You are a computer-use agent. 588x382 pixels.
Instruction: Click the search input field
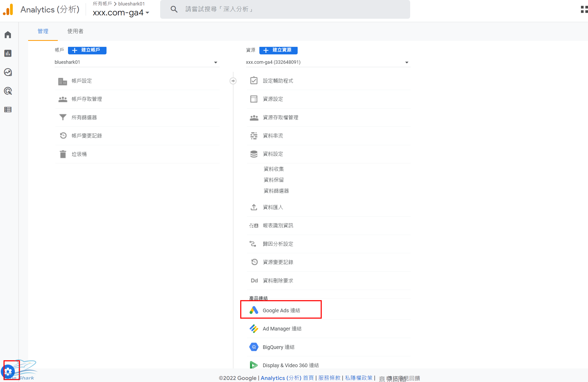(285, 9)
